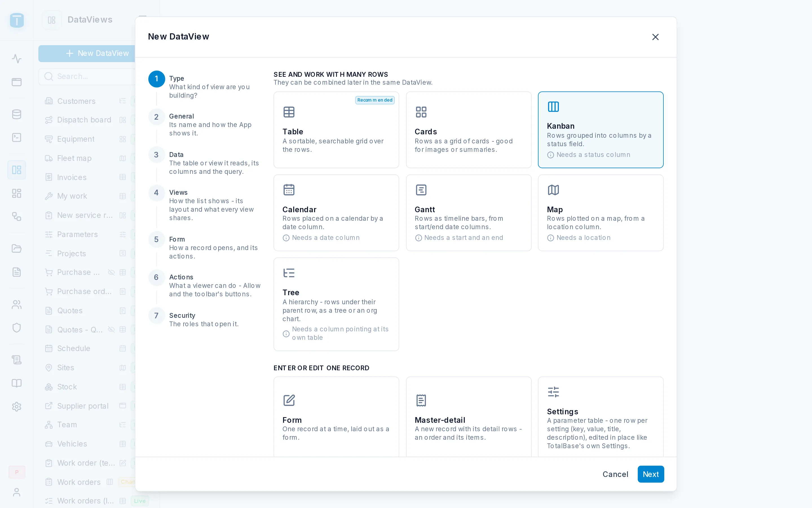Select the Table view type card

pyautogui.click(x=336, y=130)
